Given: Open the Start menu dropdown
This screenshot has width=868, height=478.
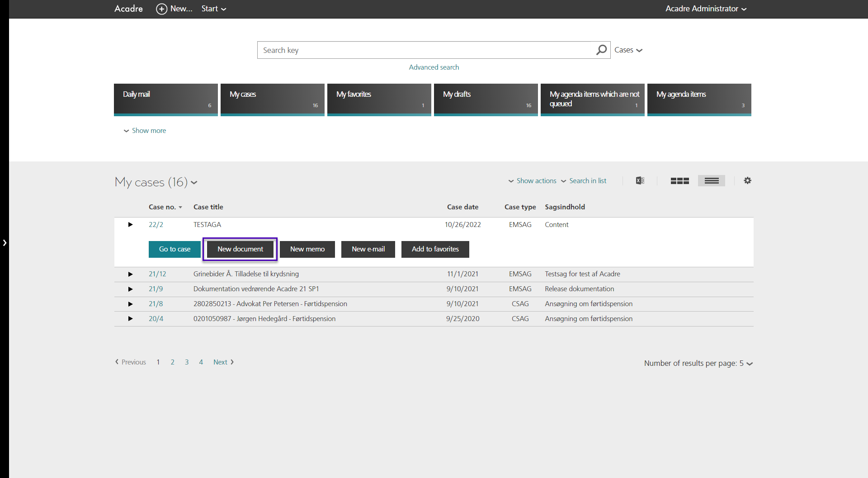Looking at the screenshot, I should click(x=214, y=9).
